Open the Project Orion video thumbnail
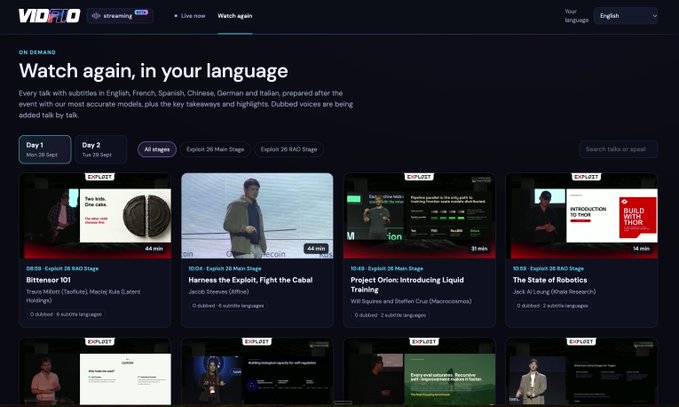 pyautogui.click(x=419, y=216)
